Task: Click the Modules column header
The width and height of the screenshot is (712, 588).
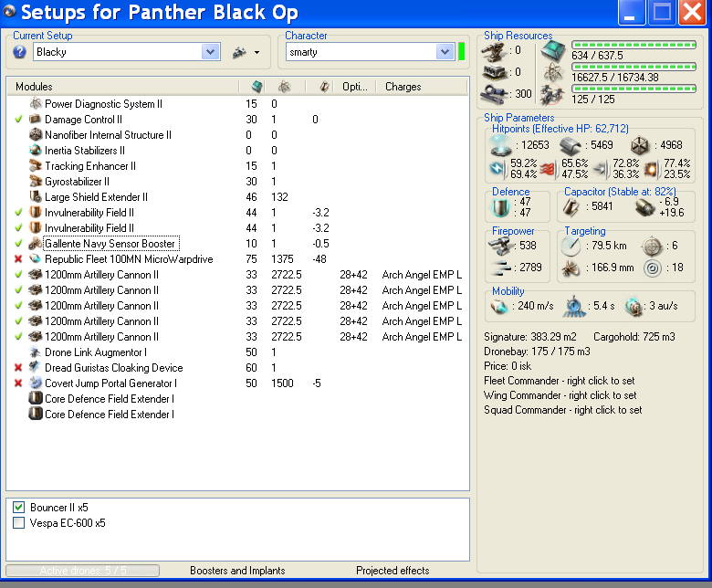Action: pyautogui.click(x=34, y=87)
